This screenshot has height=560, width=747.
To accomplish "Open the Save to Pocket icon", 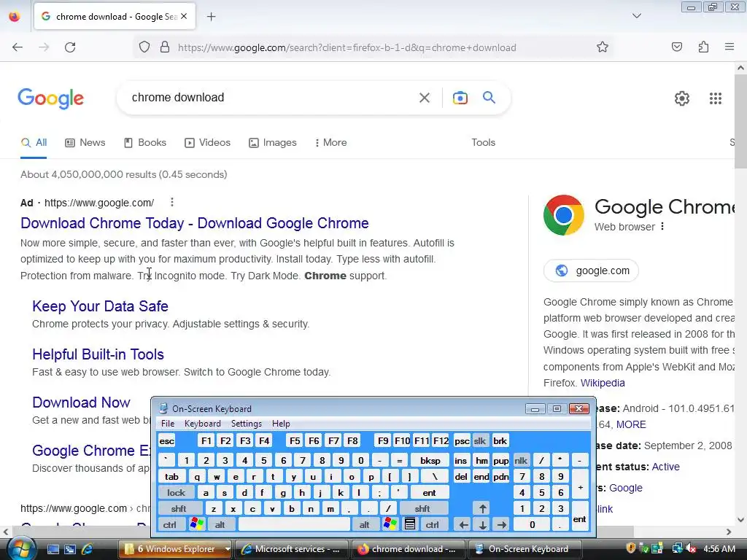I will pyautogui.click(x=676, y=47).
